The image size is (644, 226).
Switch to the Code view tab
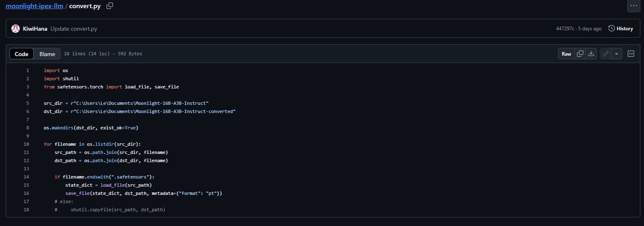coord(21,54)
